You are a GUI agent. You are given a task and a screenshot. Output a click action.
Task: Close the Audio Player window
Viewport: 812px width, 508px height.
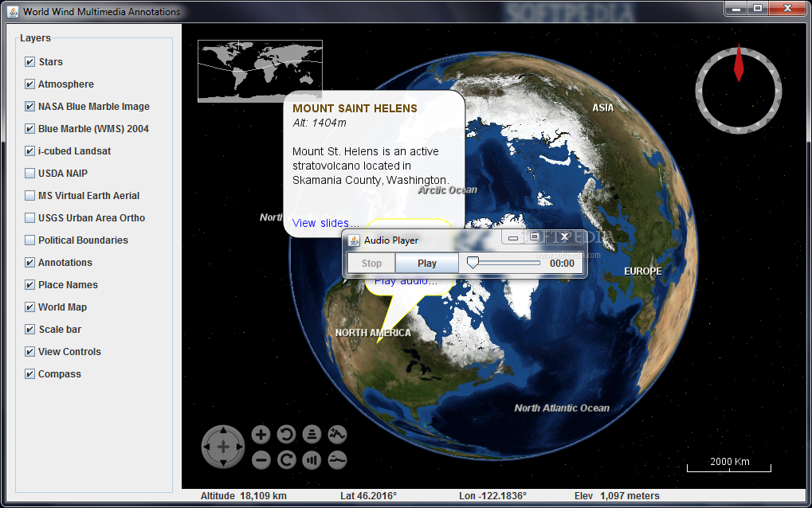click(564, 237)
